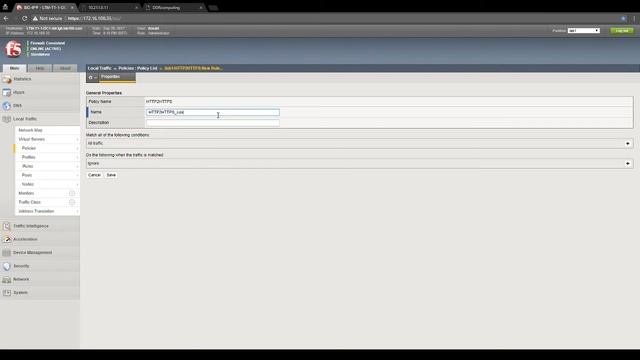
Task: Select iRules in Local Traffic menu
Action: point(27,166)
